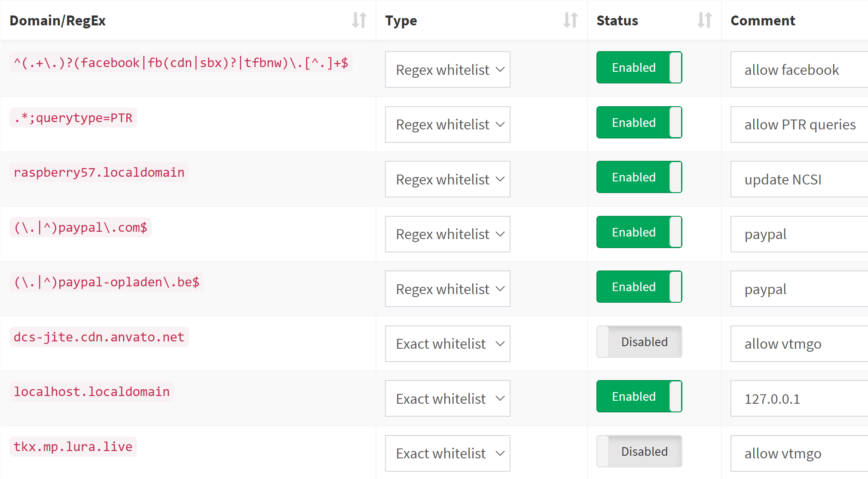Select the '.*;querytype=PTR' domain text
This screenshot has width=868, height=479.
coord(73,118)
